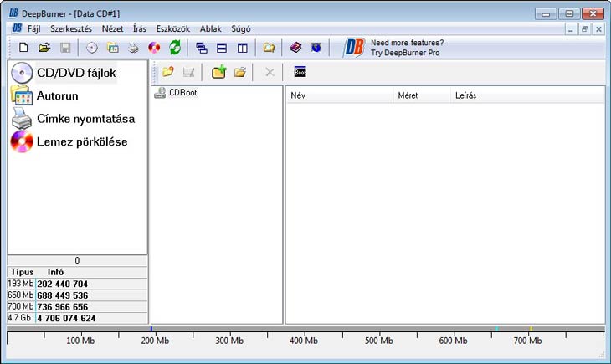Restore the inner Data CD document window

584,29
